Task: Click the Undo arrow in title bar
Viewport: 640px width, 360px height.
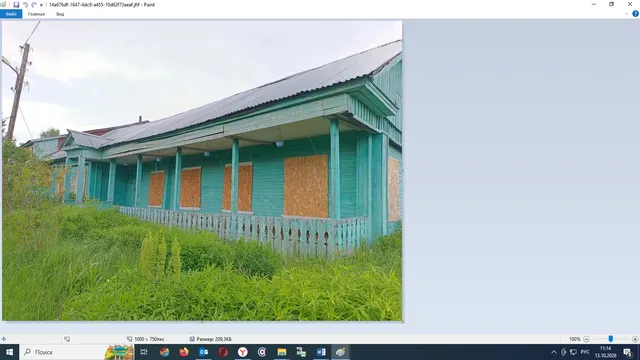Action: 25,4
